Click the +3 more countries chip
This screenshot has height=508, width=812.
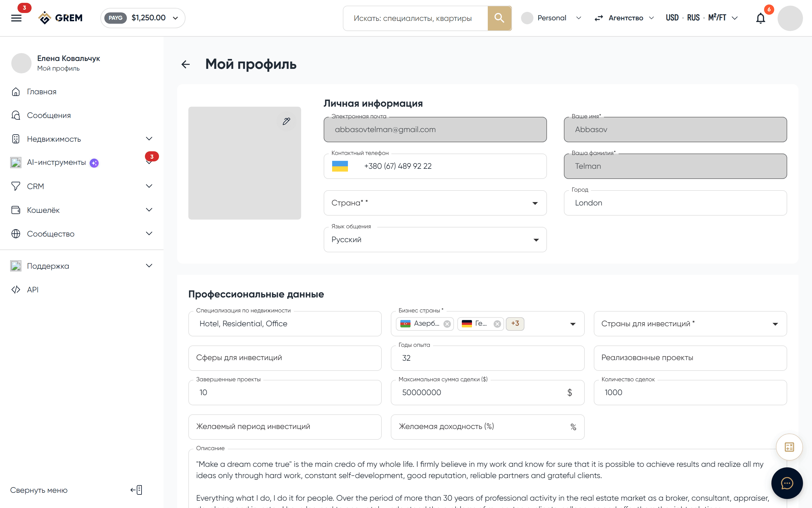coord(515,323)
